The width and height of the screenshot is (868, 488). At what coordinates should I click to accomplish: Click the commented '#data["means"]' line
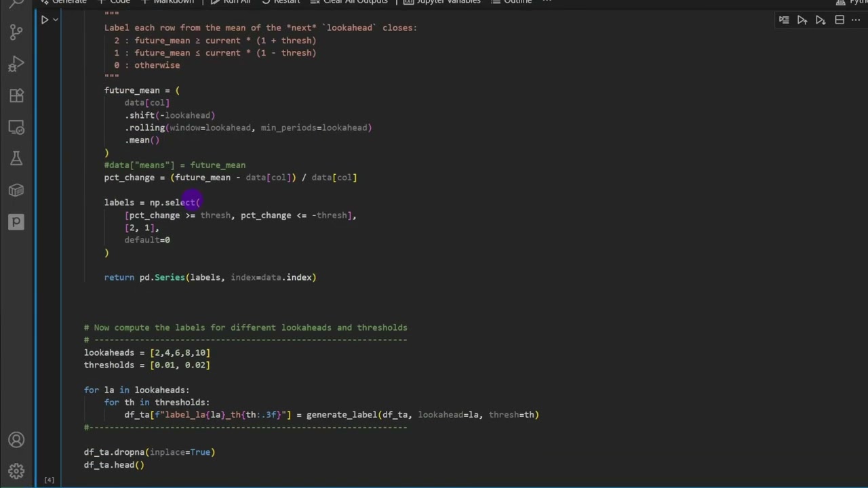tap(174, 165)
